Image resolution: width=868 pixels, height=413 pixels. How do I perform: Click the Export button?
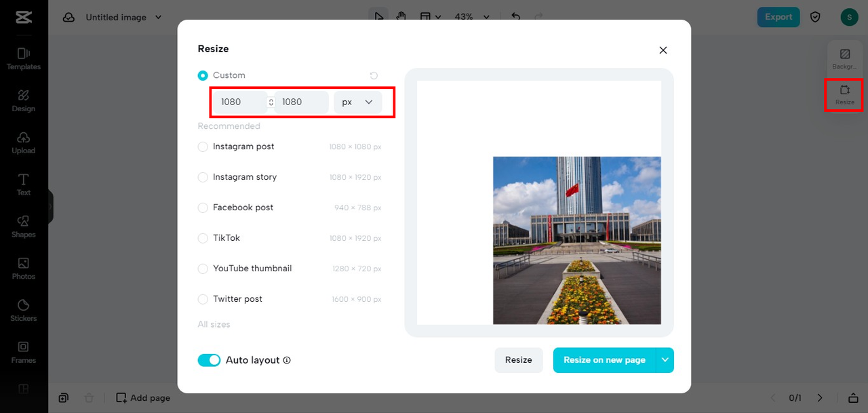(778, 17)
